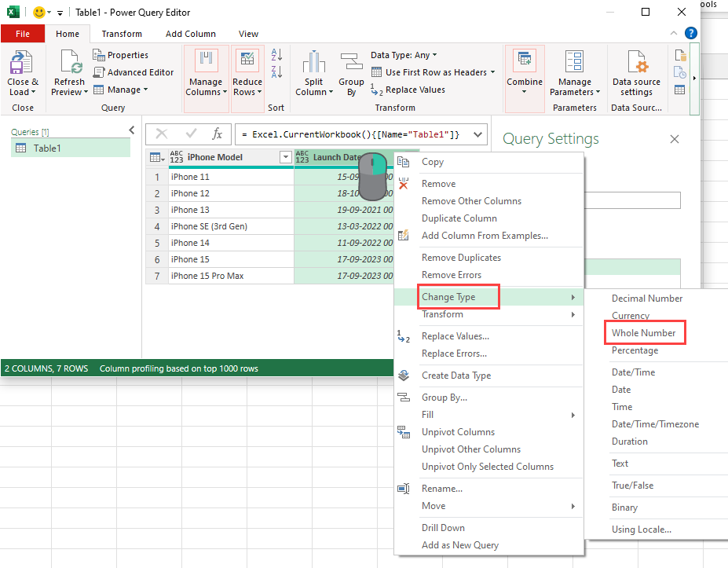Image resolution: width=728 pixels, height=568 pixels.
Task: Open the blue Help icon
Action: tap(691, 33)
